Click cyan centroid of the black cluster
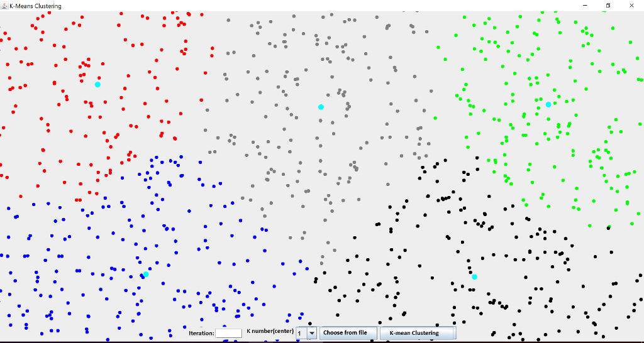Viewport: 644px width, 343px height. (474, 277)
